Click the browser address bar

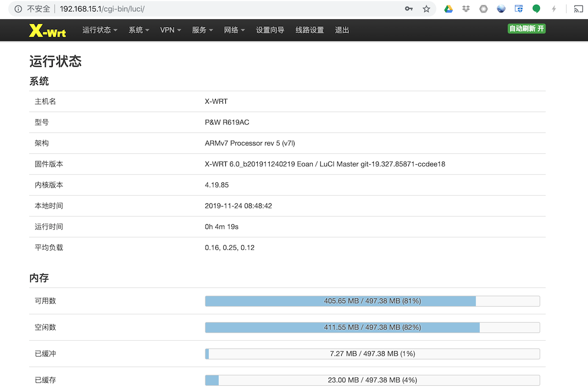point(165,9)
